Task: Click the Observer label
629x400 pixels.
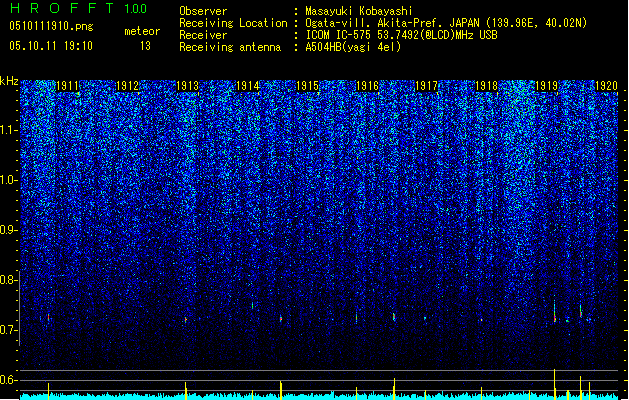Action: coord(203,11)
